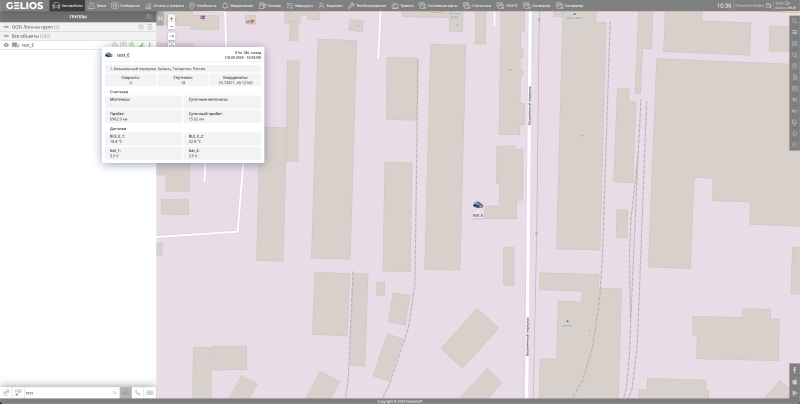Expand Все объекты group
The image size is (800, 404).
[x=28, y=35]
